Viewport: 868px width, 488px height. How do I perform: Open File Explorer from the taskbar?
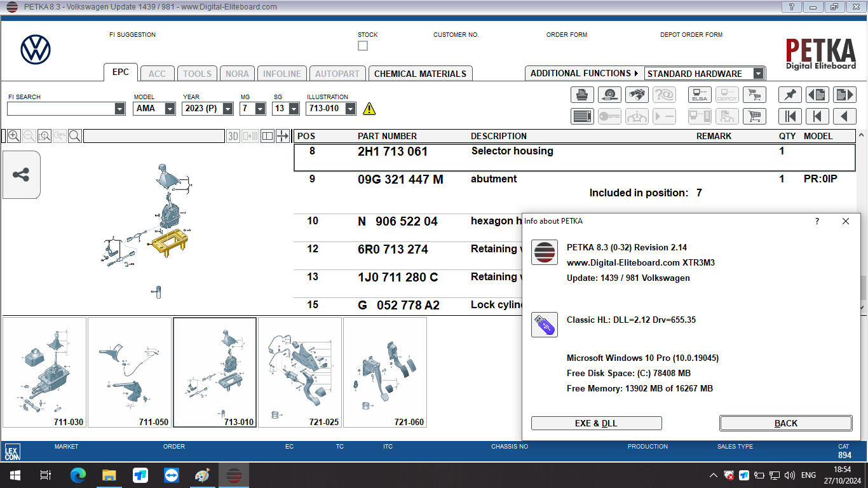coord(109,475)
